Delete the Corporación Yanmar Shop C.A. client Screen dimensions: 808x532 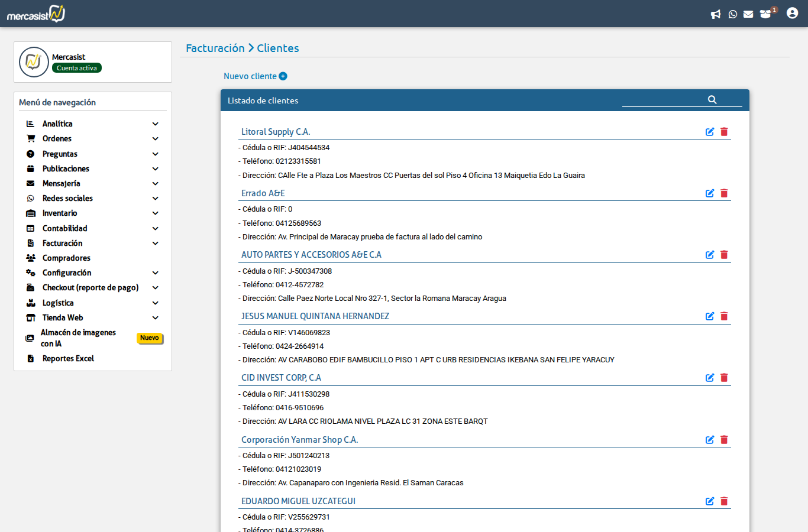click(x=724, y=440)
